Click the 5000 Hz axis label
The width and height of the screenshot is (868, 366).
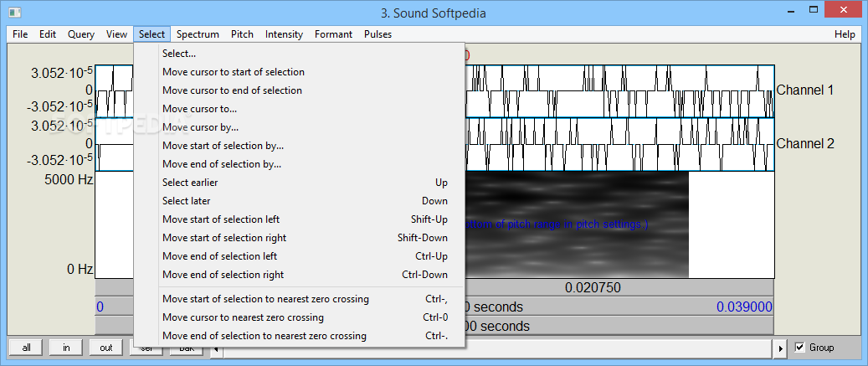(69, 180)
